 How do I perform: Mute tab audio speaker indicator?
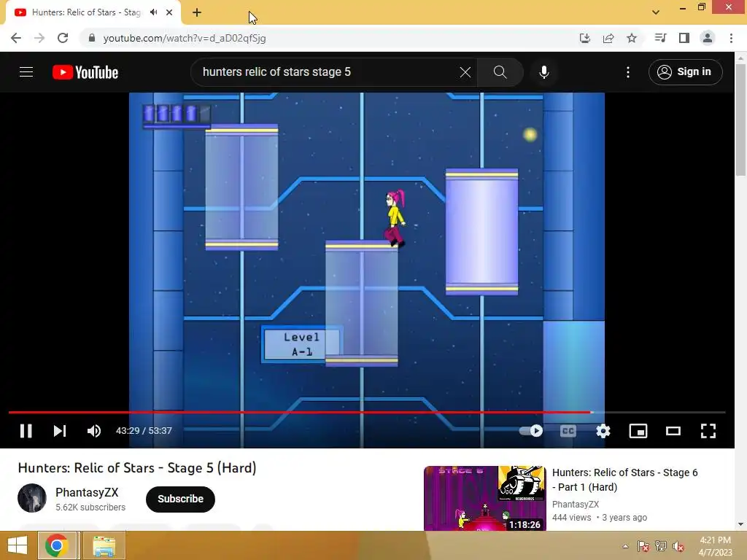[x=153, y=12]
